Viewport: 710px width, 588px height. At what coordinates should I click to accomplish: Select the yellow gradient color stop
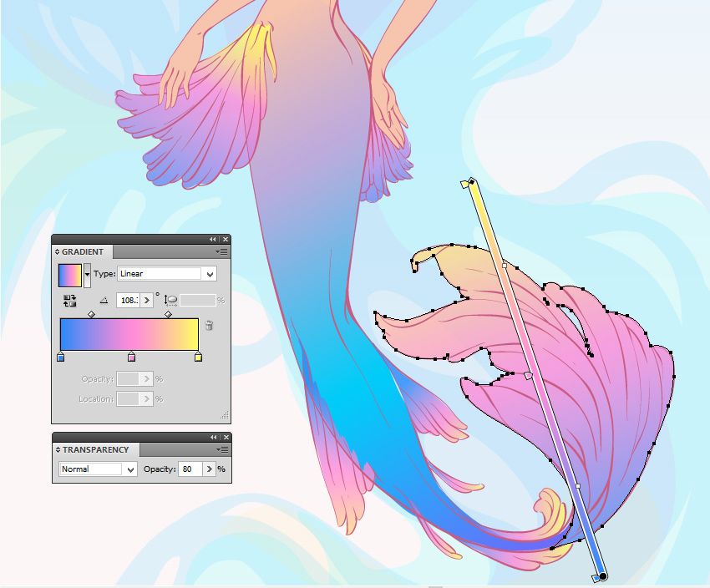(198, 357)
